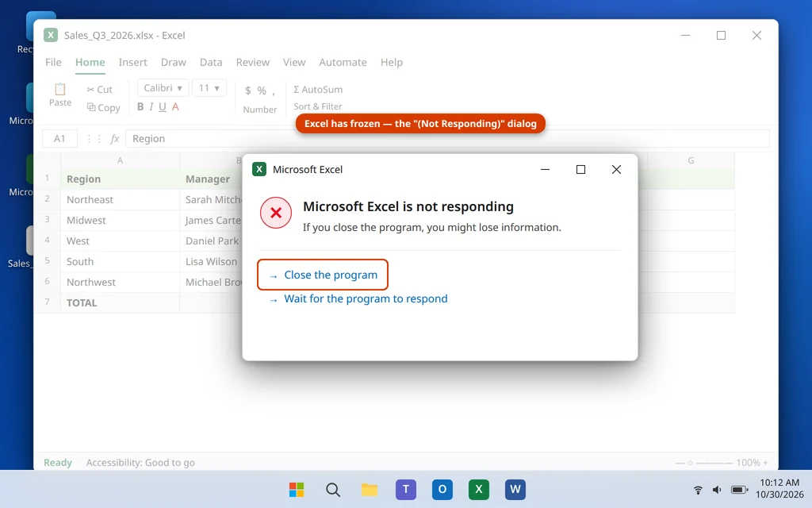Viewport: 812px width, 508px height.
Task: Click the 'TOTAL' cell
Action: (121, 302)
